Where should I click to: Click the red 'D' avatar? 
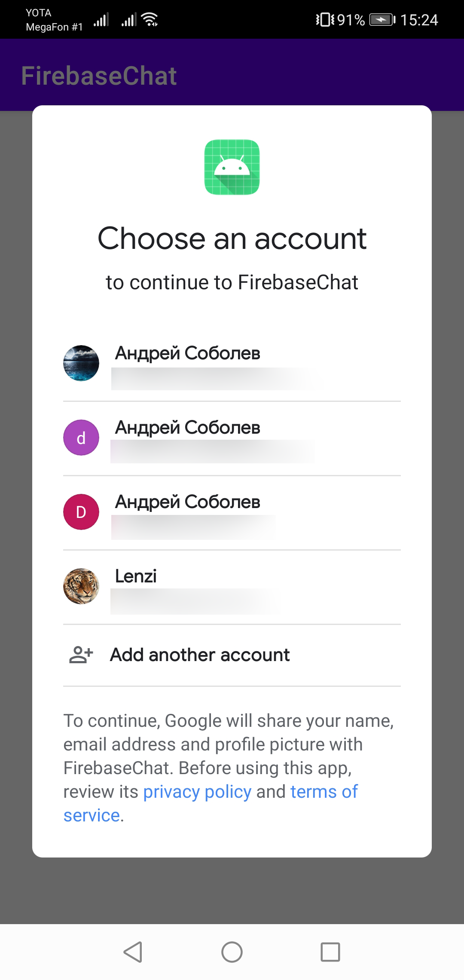(x=81, y=511)
